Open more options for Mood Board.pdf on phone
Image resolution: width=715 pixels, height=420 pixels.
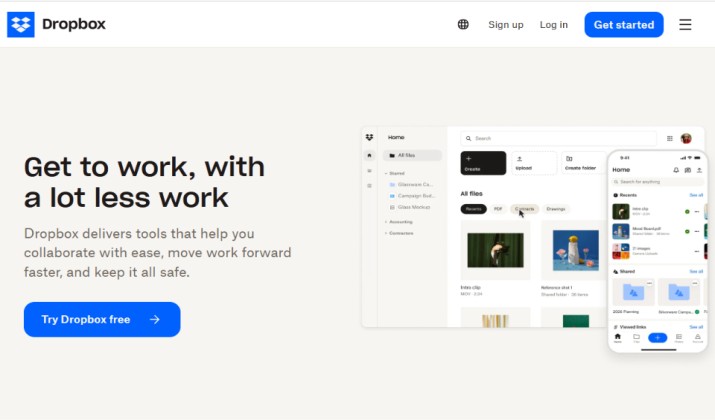point(697,232)
